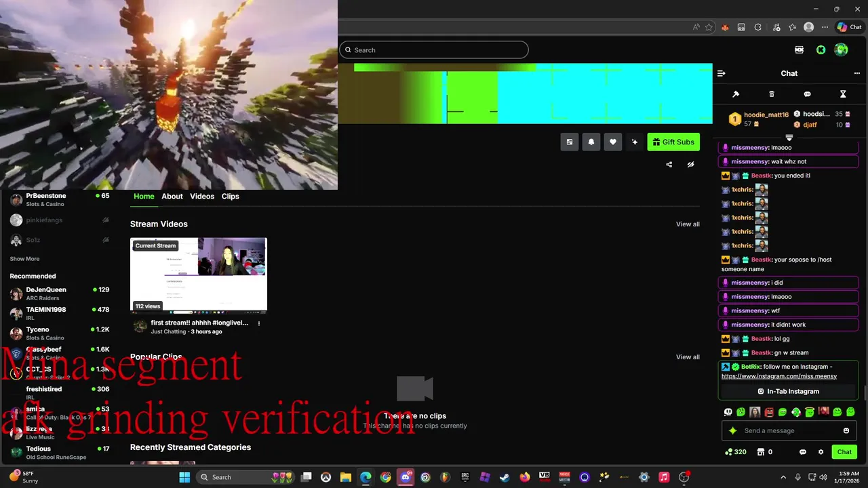Show more followed channels

[24, 259]
